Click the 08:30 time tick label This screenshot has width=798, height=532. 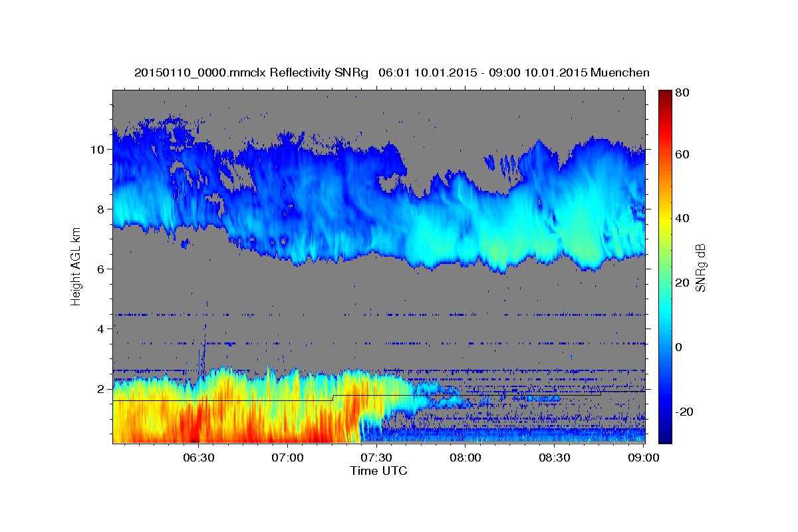click(x=555, y=458)
